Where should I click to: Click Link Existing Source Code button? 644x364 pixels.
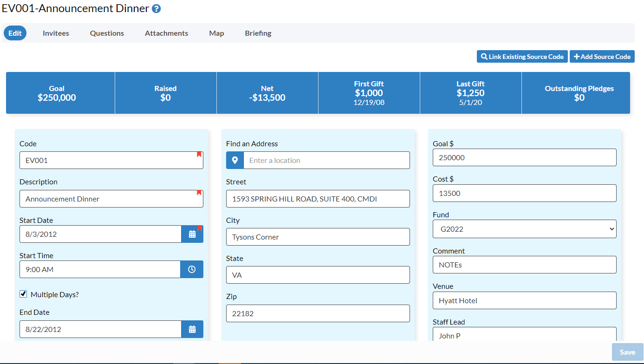click(522, 57)
